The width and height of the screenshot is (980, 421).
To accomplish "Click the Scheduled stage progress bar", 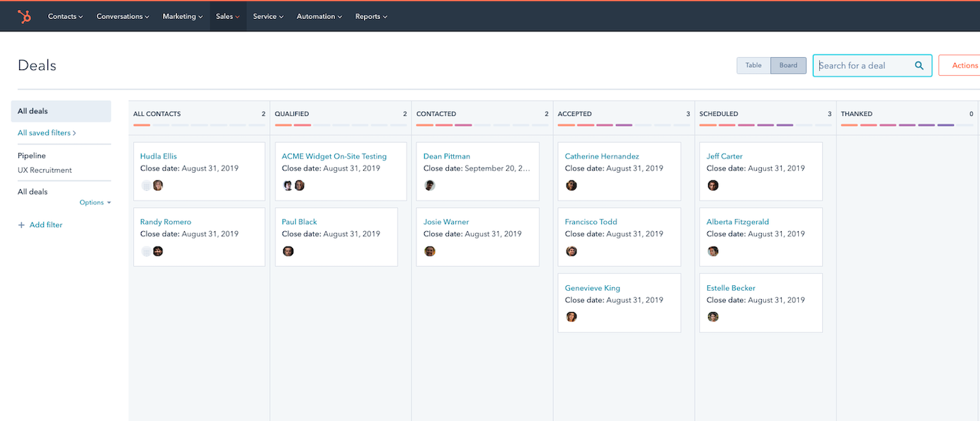I will [x=765, y=125].
